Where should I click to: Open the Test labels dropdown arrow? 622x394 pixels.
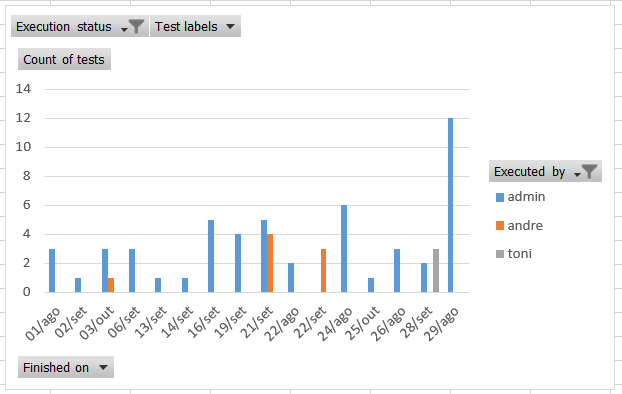click(x=230, y=27)
